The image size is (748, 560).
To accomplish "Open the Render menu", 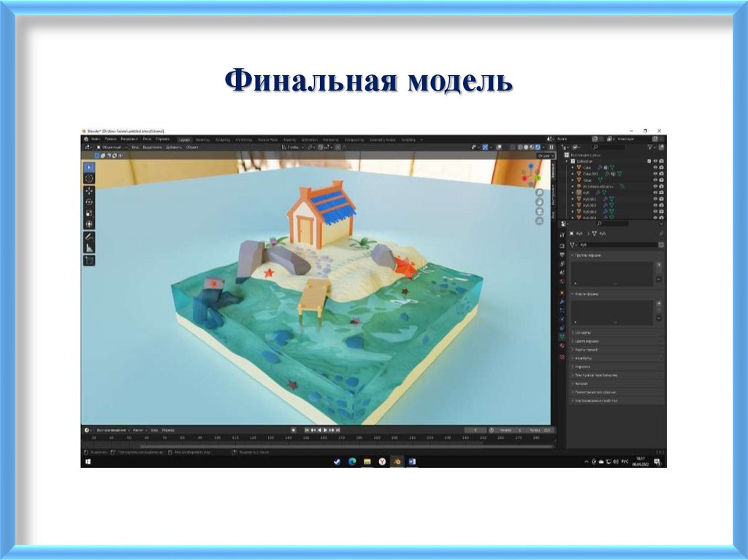I will point(129,139).
